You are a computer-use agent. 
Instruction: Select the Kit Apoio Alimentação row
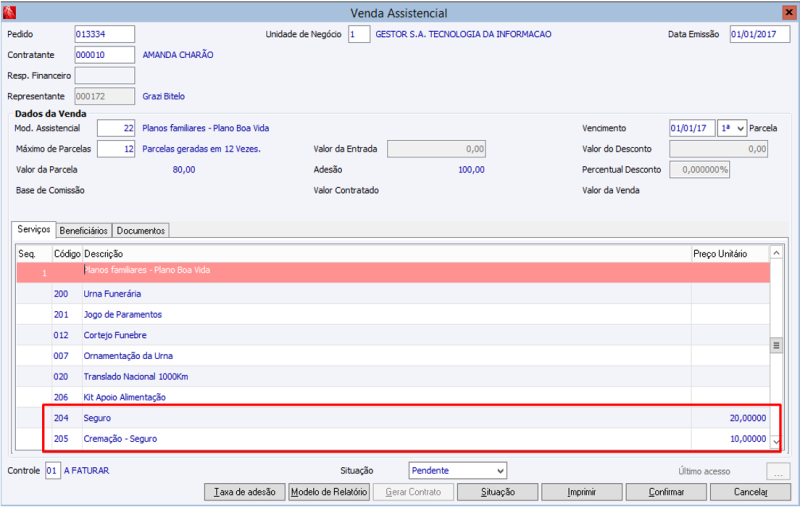pyautogui.click(x=393, y=397)
